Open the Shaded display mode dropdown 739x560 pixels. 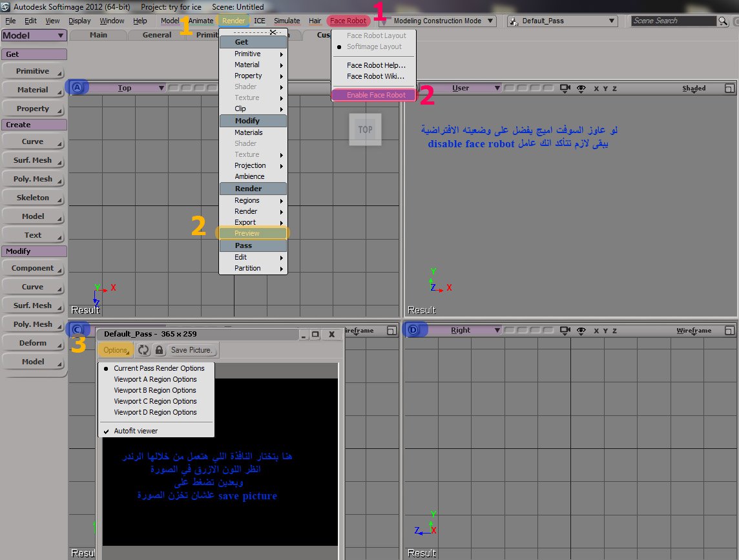(x=694, y=88)
